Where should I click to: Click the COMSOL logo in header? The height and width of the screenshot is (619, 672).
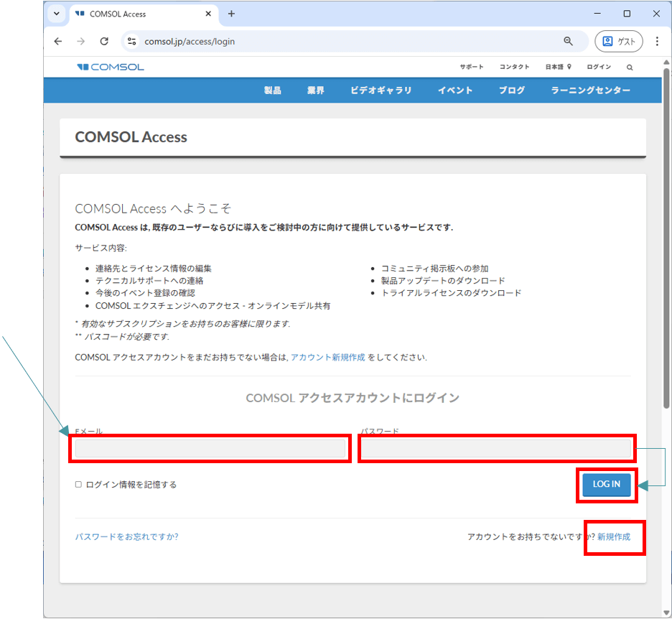pos(111,67)
